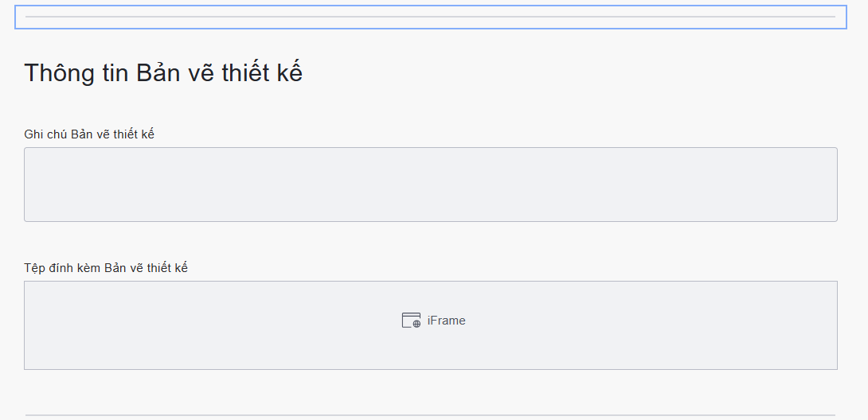Click the "iFrame" text label
The image size is (868, 420).
point(447,321)
